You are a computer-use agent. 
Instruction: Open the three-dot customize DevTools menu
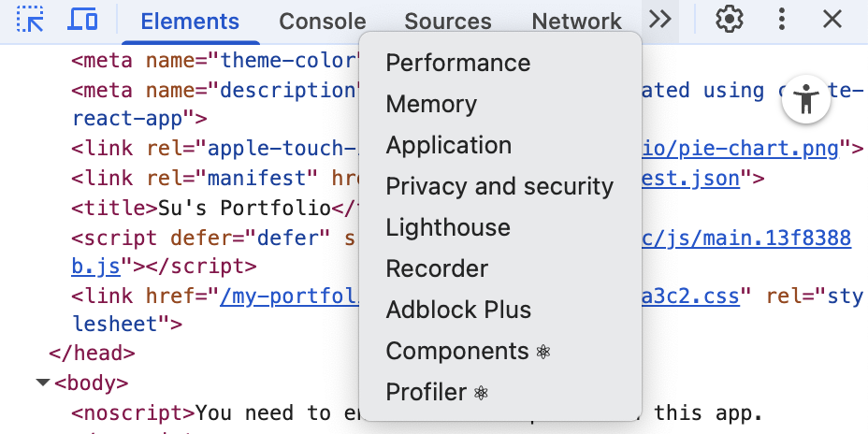782,20
